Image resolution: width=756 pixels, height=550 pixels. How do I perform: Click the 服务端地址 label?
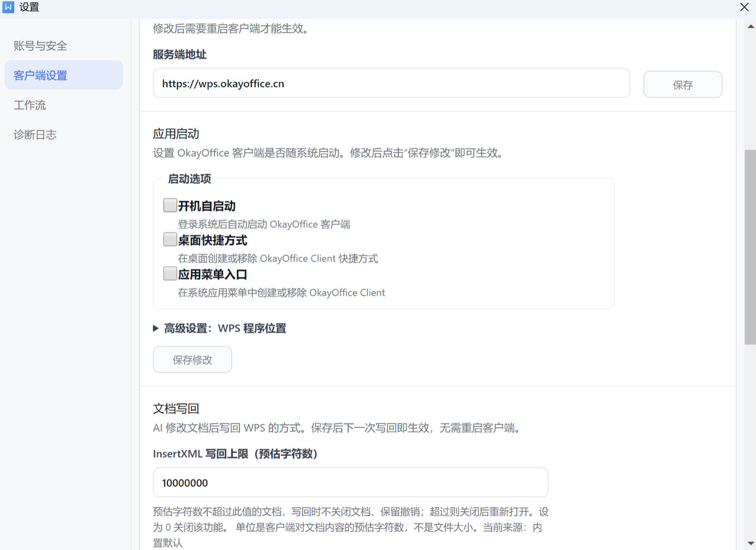[x=180, y=54]
